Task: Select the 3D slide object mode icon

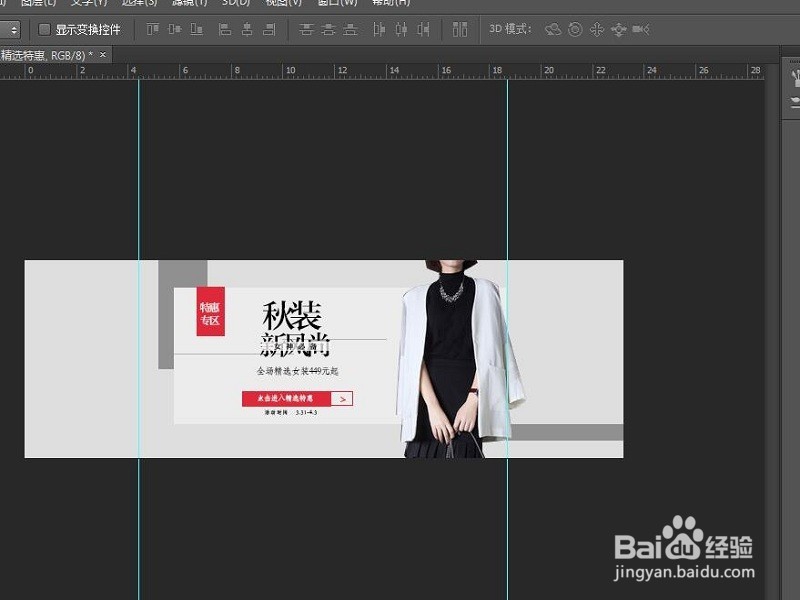Action: coord(618,30)
